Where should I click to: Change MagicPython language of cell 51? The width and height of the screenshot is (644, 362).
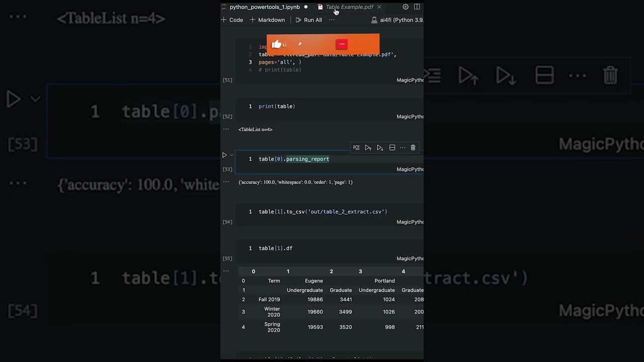click(410, 80)
